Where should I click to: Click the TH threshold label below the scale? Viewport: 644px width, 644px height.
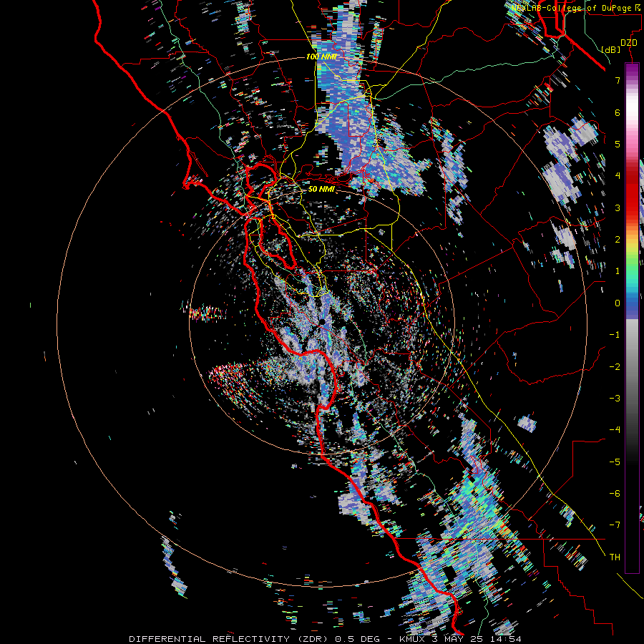coord(615,557)
